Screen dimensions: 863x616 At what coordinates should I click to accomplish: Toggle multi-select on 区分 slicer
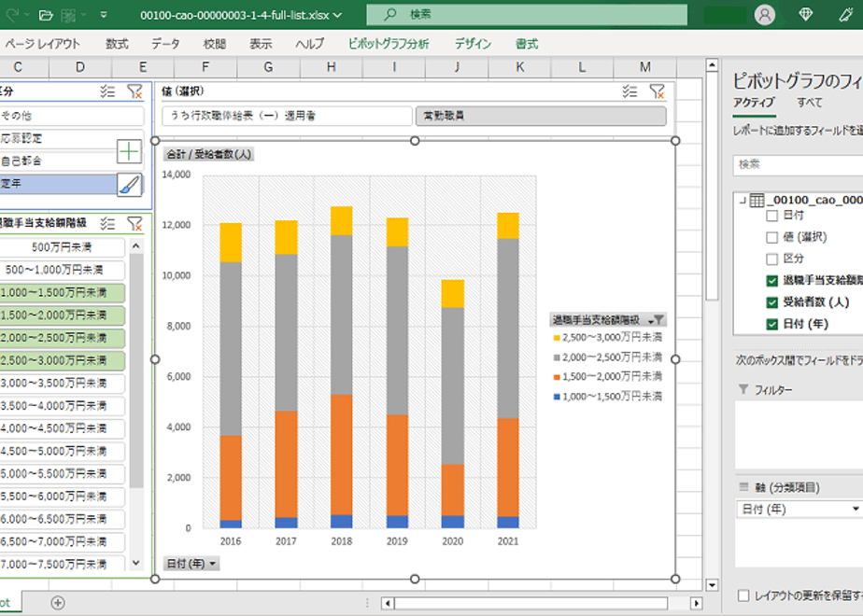coord(107,91)
